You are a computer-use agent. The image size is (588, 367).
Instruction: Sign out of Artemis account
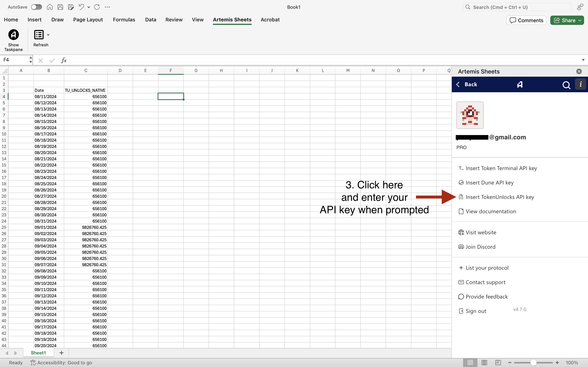[x=472, y=311]
